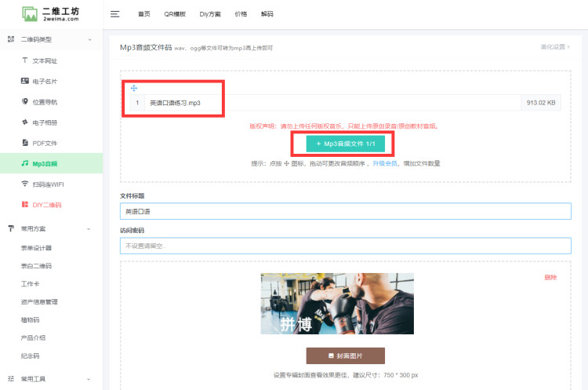Image resolution: width=588 pixels, height=390 pixels.
Task: Click the Mp3音频文件 1/1 upload button
Action: [345, 144]
